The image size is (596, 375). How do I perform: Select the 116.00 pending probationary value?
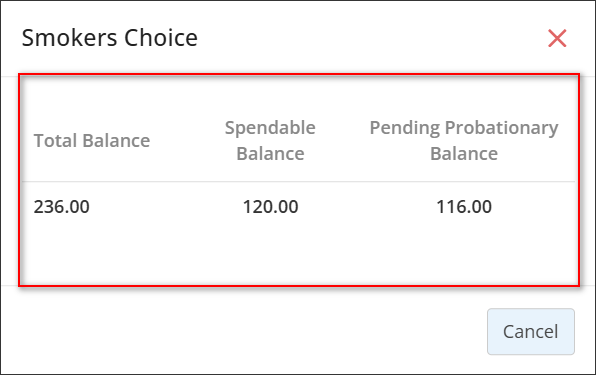coord(464,207)
